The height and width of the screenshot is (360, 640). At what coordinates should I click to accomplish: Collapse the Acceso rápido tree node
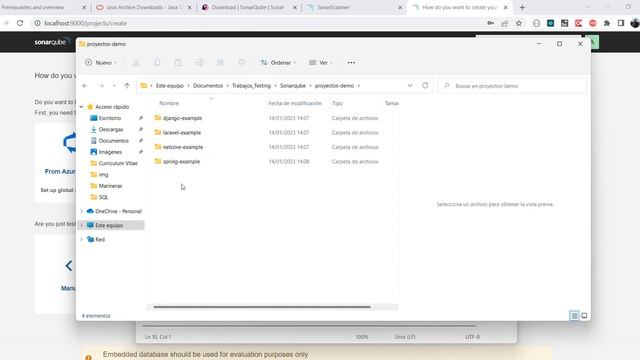pyautogui.click(x=82, y=107)
